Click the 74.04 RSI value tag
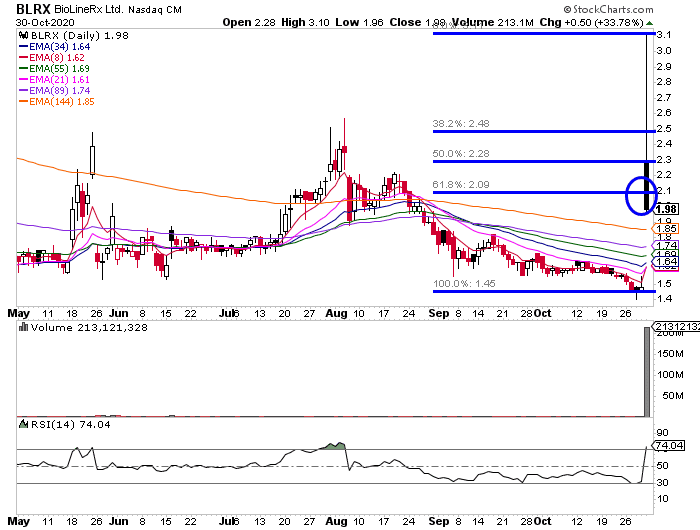Image resolution: width=700 pixels, height=530 pixels. tap(668, 445)
